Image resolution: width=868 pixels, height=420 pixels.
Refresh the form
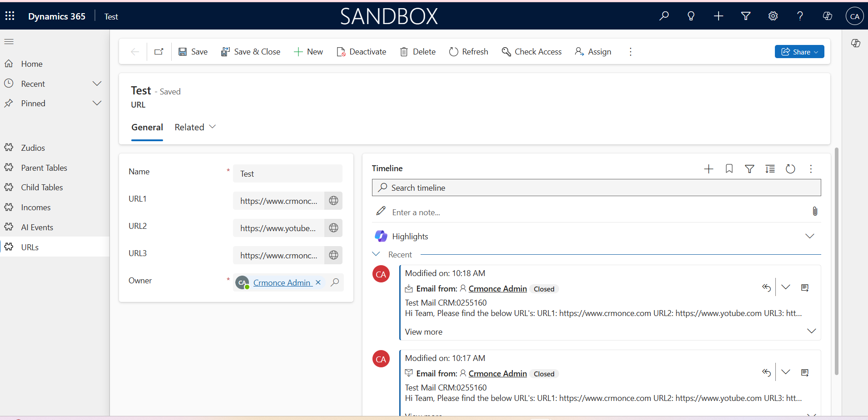click(469, 52)
